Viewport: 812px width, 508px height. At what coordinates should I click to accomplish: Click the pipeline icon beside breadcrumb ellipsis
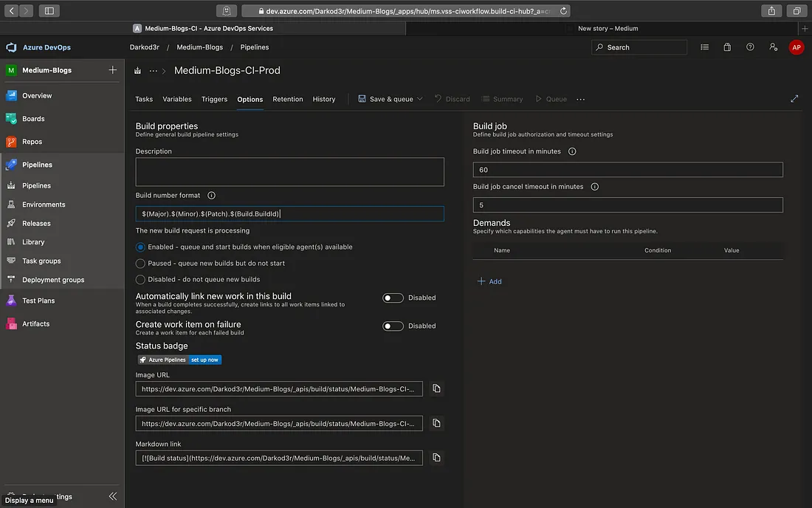point(138,71)
